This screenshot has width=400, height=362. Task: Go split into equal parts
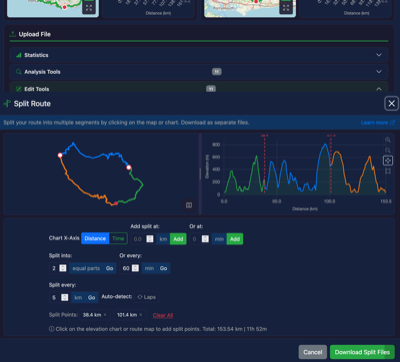click(109, 268)
